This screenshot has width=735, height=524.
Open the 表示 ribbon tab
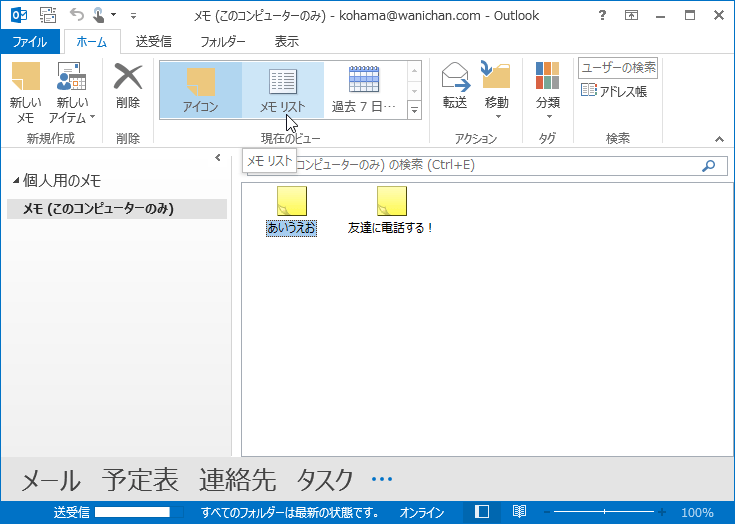click(x=286, y=42)
